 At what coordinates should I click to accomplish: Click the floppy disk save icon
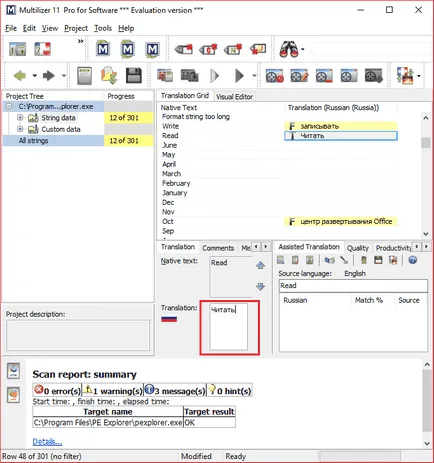point(134,76)
